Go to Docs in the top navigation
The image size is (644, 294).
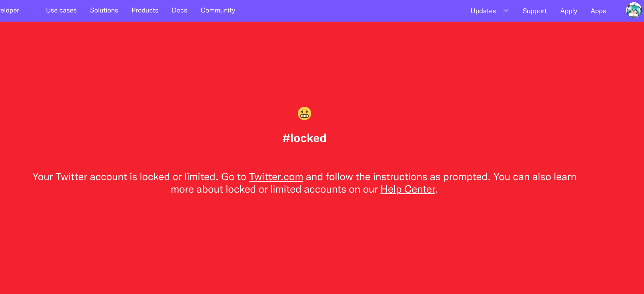tap(180, 10)
